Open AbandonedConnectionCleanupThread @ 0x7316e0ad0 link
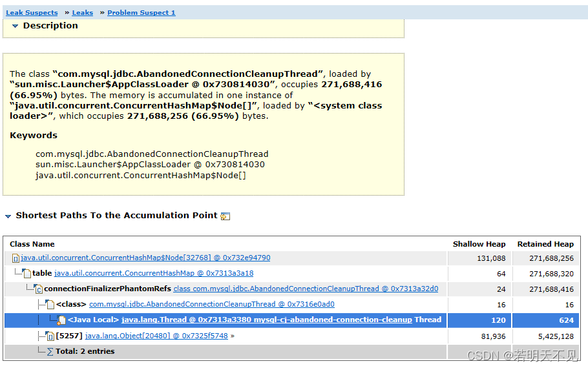This screenshot has width=588, height=368. pyautogui.click(x=212, y=304)
